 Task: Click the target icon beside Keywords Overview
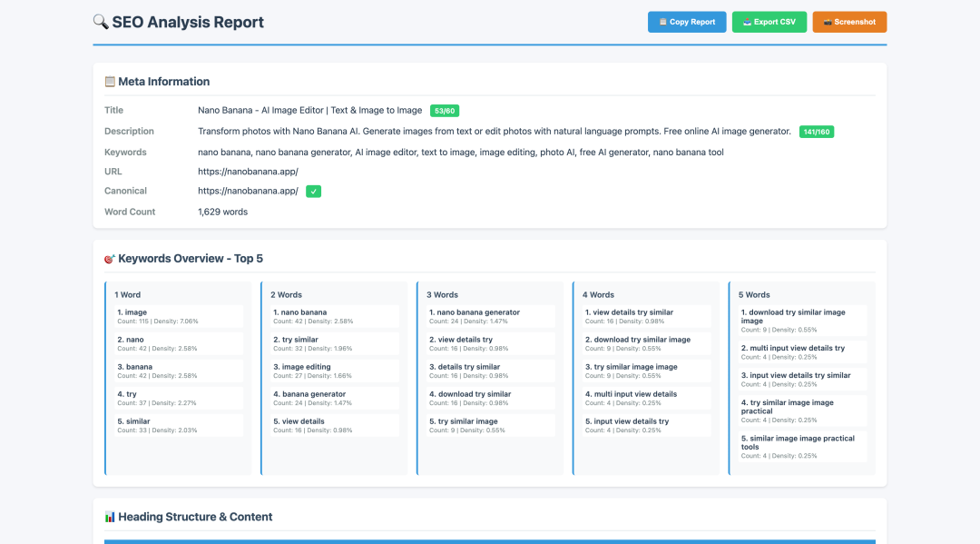click(x=110, y=259)
